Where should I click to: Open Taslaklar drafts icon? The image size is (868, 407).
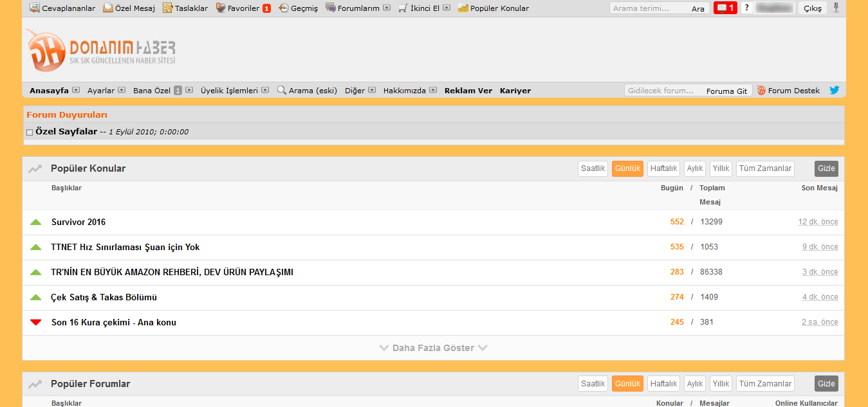pos(168,8)
